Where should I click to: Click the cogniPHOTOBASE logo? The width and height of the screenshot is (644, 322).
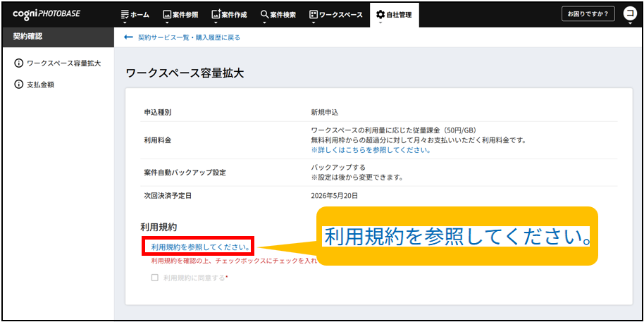click(x=47, y=14)
